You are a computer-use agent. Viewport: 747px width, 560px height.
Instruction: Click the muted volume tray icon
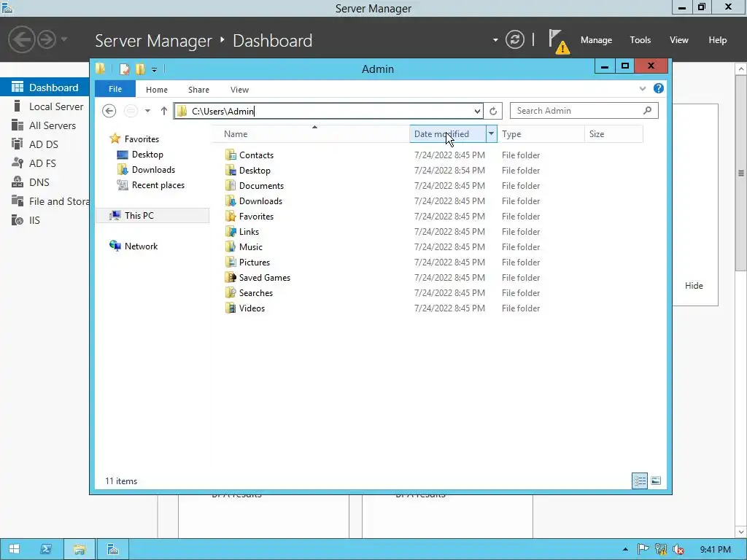[678, 550]
